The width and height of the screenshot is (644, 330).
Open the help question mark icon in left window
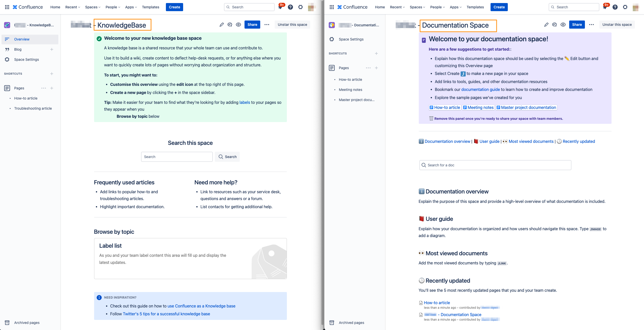point(290,7)
